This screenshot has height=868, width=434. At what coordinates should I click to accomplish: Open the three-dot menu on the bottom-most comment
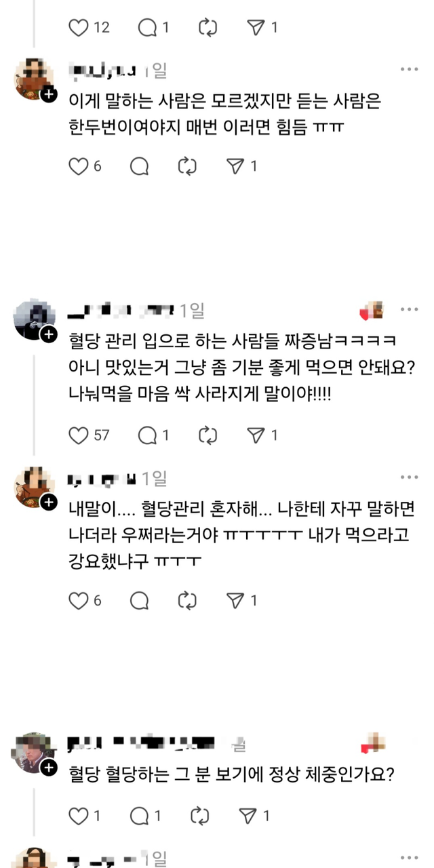(x=409, y=858)
